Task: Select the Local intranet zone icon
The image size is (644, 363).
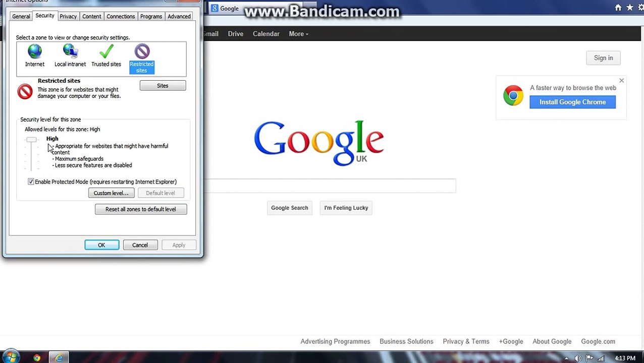Action: tap(70, 51)
